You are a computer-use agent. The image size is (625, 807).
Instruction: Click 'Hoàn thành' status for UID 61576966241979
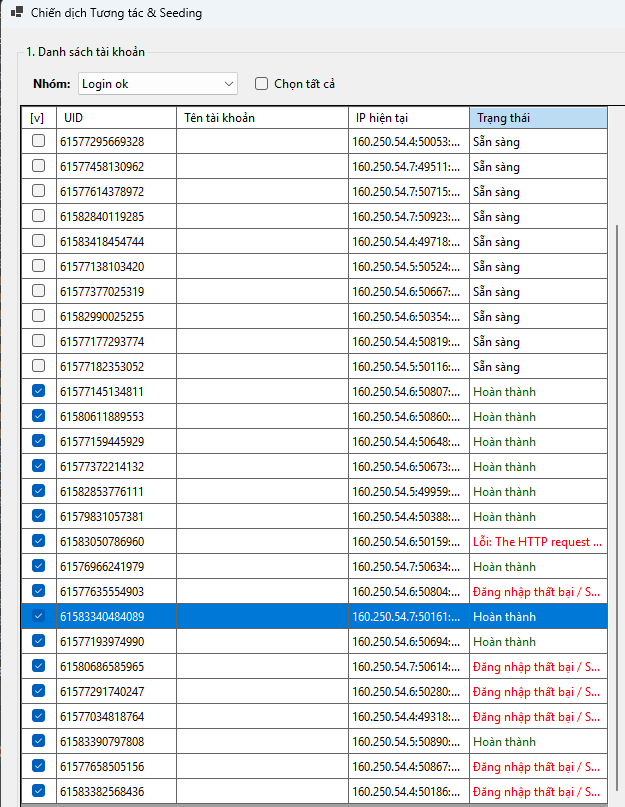click(x=539, y=567)
